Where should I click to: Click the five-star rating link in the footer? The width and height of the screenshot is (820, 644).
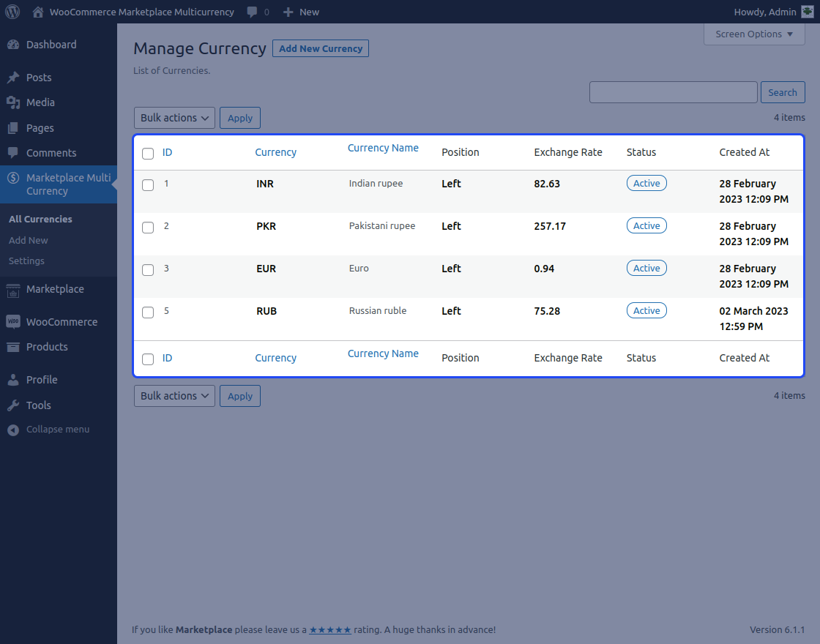[x=330, y=629]
